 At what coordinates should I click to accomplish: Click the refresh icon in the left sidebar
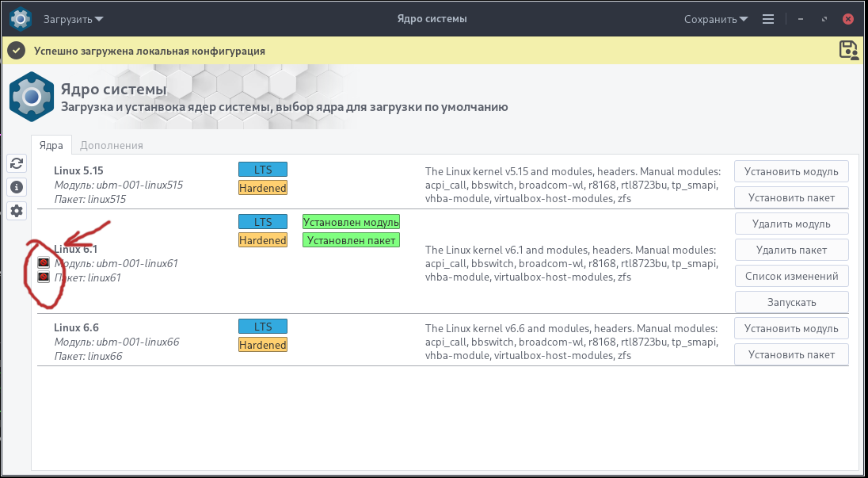point(16,164)
